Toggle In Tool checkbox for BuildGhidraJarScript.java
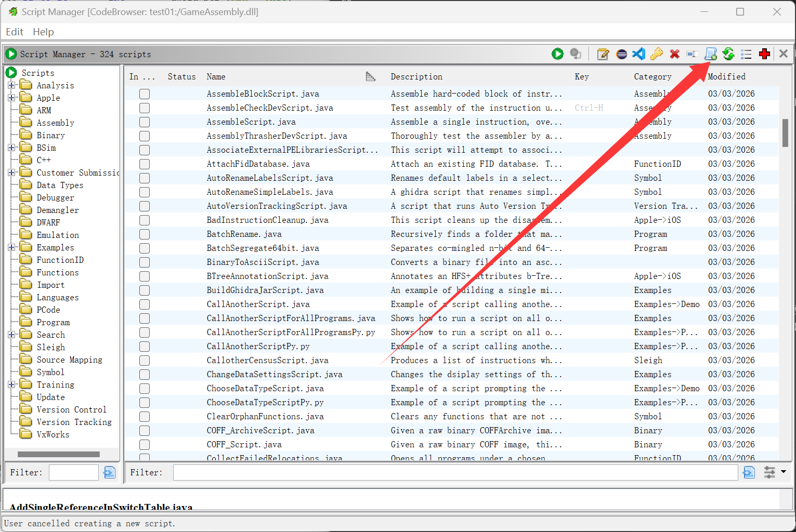 (x=145, y=290)
